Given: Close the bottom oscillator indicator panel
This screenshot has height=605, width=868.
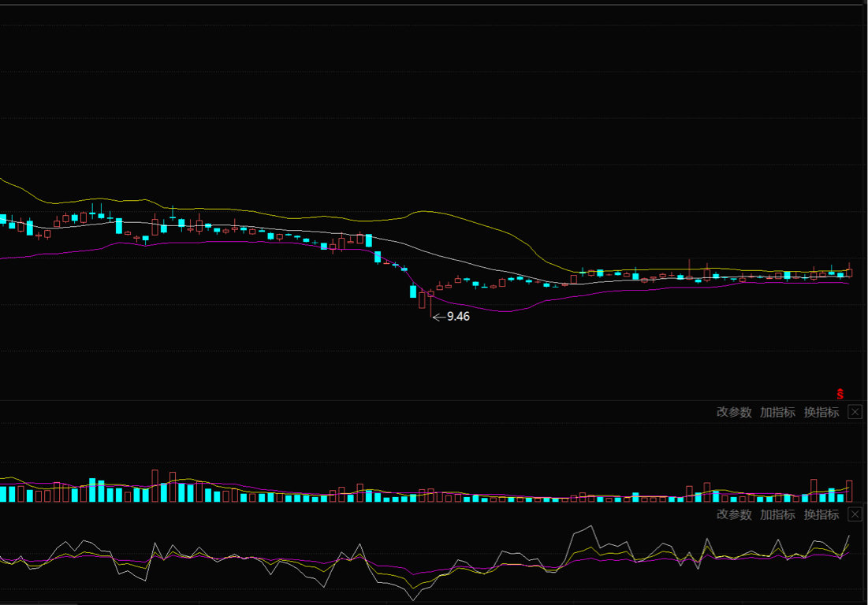Looking at the screenshot, I should (855, 514).
